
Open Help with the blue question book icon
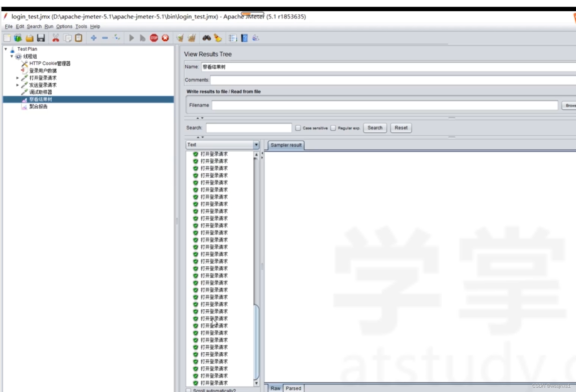244,38
